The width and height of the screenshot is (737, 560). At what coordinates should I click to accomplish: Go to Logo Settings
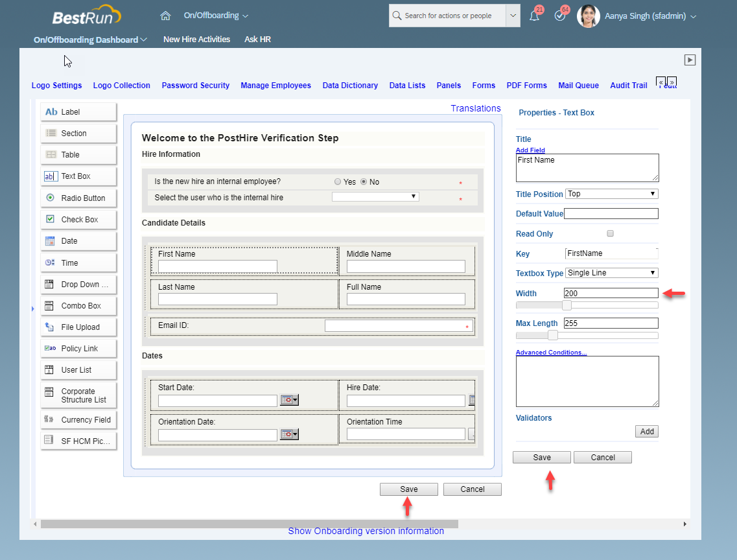click(56, 86)
